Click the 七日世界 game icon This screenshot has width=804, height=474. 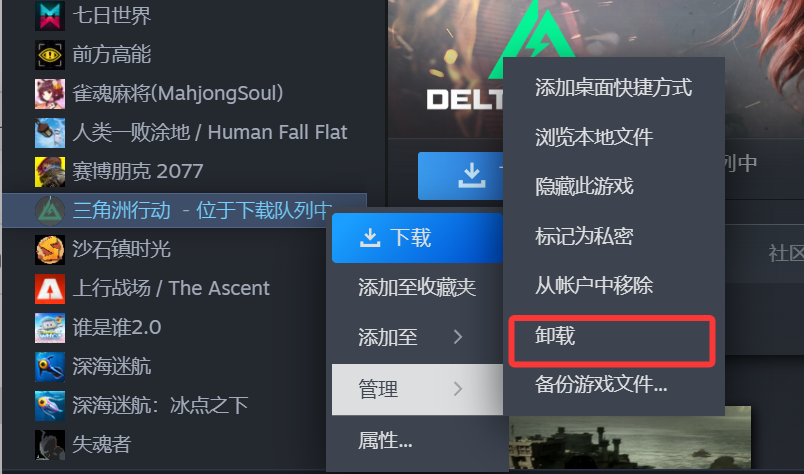click(50, 15)
